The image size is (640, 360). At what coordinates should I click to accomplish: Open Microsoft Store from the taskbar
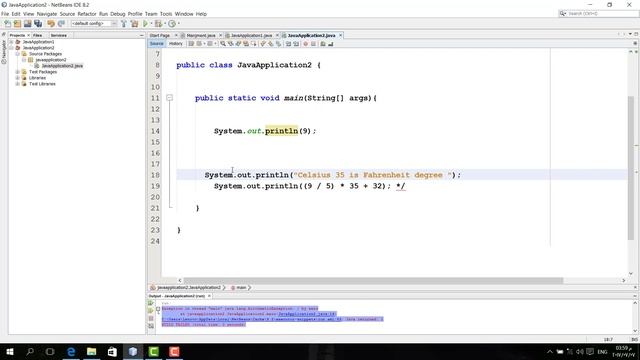click(x=112, y=351)
